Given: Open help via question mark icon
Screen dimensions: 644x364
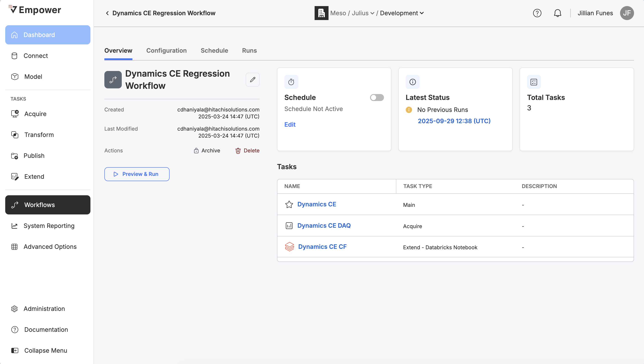Looking at the screenshot, I should pos(537,13).
